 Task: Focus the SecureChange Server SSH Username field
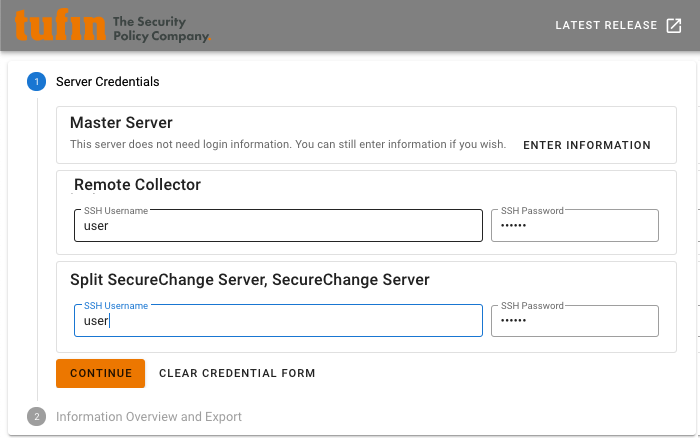tap(278, 321)
